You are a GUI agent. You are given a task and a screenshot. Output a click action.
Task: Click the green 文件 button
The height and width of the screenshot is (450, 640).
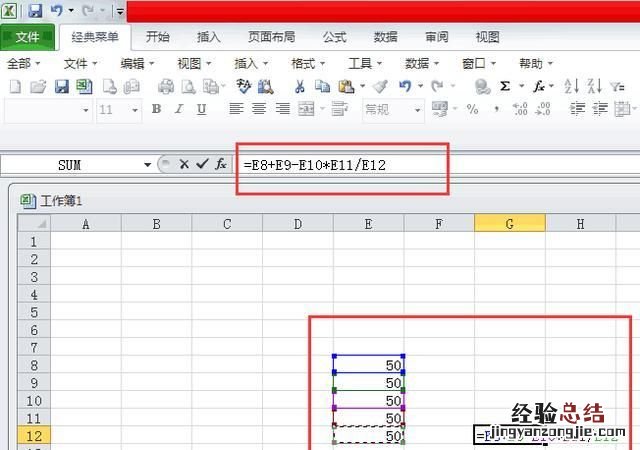coord(28,37)
